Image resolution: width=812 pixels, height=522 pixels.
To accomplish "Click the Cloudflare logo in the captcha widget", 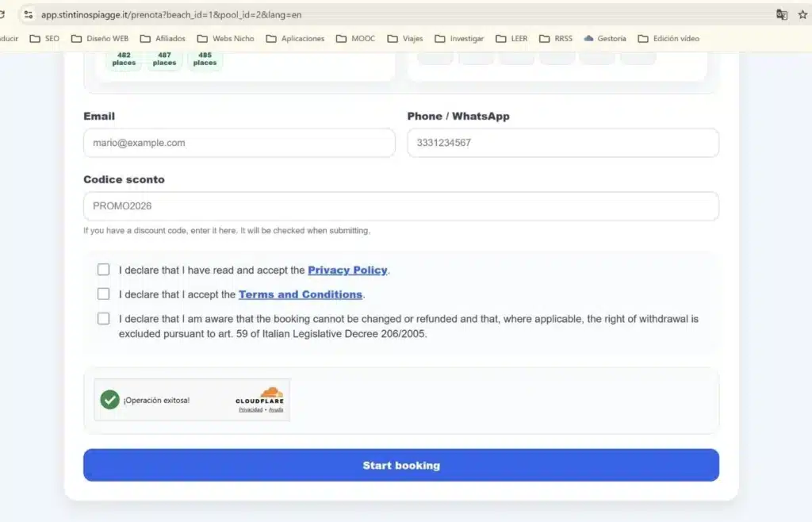I will tap(260, 395).
